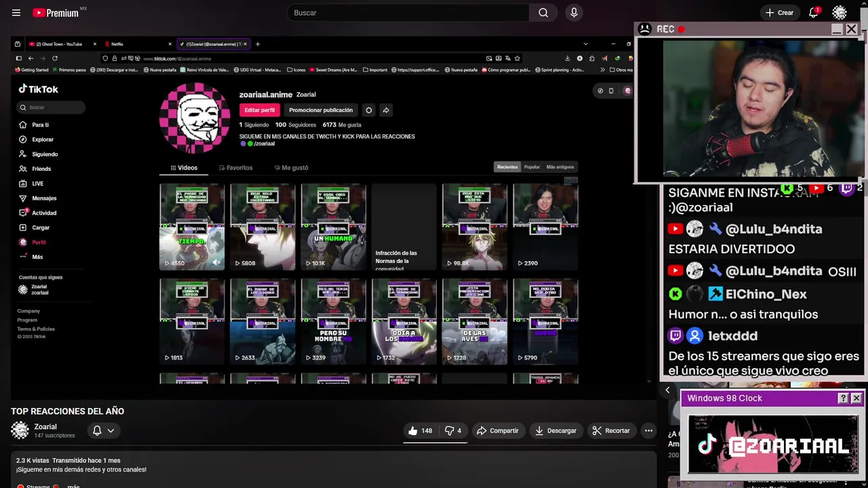Click 'Promocionar publicación' button
The height and width of the screenshot is (488, 868).
coord(321,110)
